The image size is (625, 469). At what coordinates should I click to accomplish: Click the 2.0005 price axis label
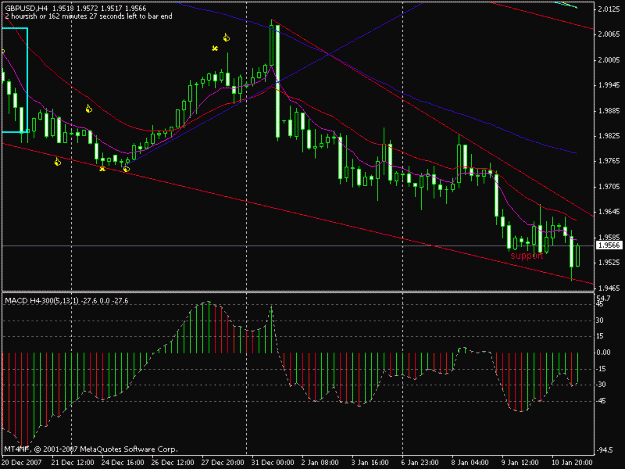[609, 60]
